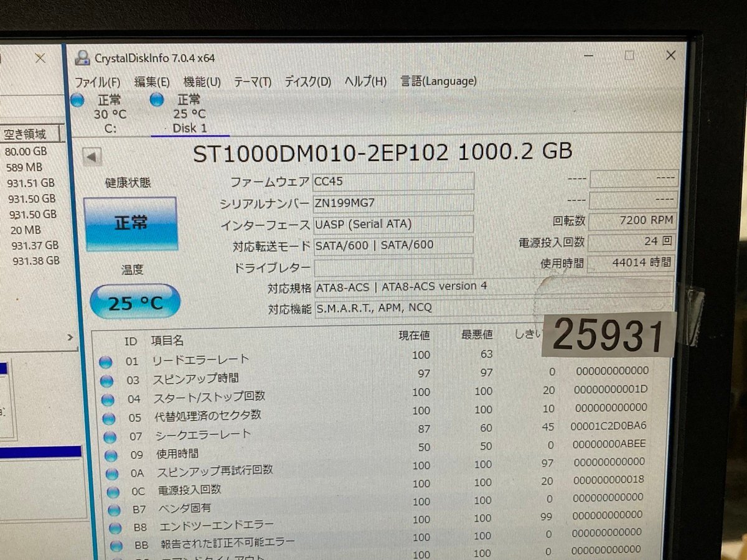Click 931.37 GB entry in left window
747x560 pixels.
(35, 246)
